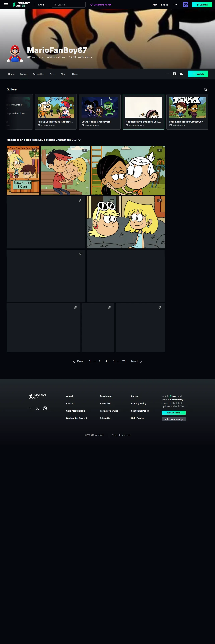This screenshot has height=644, width=215.
Task: Open Instagram icon in footer
Action: (x=45, y=408)
